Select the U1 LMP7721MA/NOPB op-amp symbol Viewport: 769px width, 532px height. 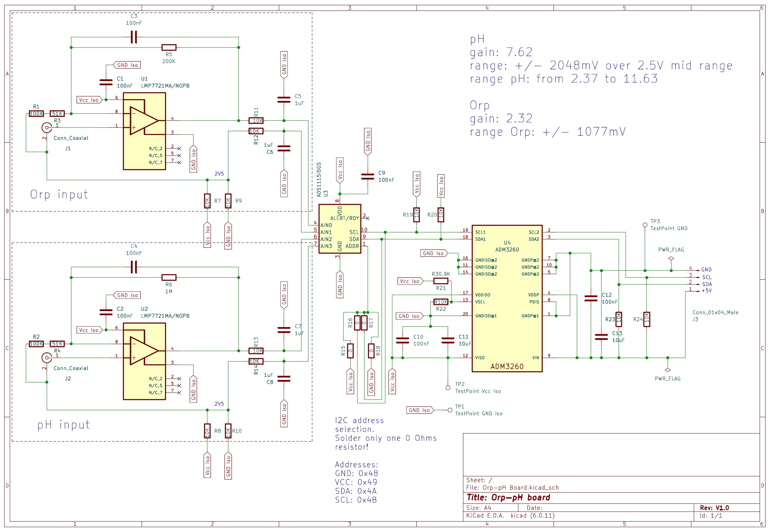coord(144,131)
